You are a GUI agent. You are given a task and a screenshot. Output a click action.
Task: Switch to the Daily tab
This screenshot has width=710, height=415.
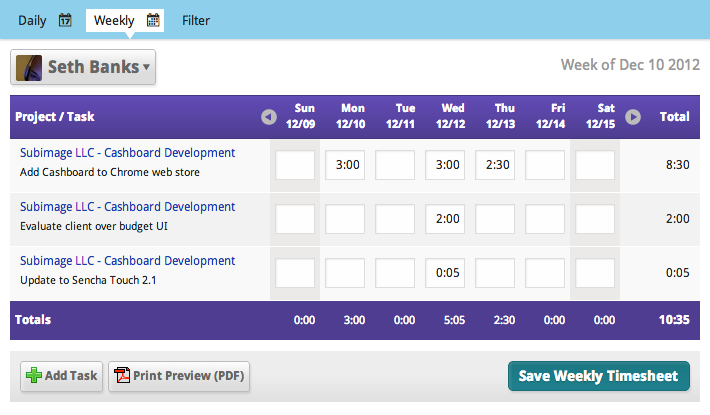(32, 20)
